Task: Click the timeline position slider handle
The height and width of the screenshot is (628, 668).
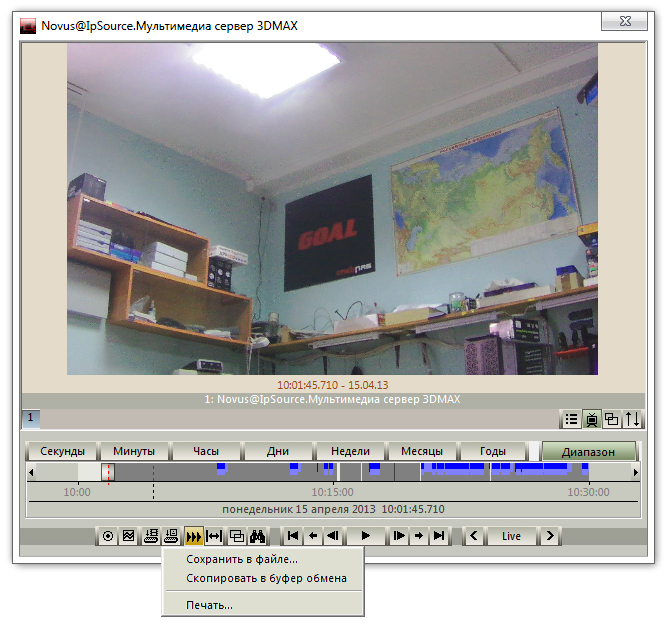Action: tap(108, 472)
